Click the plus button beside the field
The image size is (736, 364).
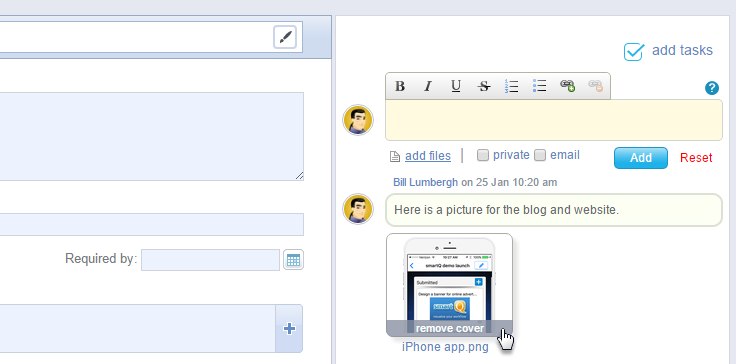289,328
